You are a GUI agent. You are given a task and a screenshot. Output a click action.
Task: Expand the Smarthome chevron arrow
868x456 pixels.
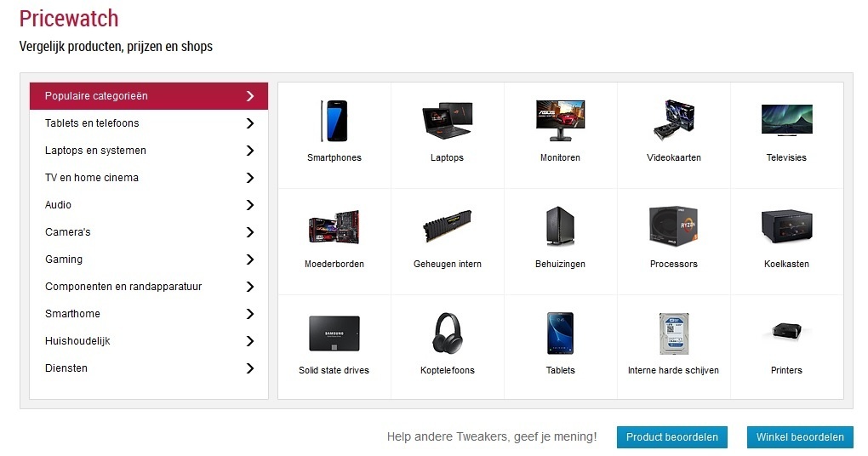250,314
